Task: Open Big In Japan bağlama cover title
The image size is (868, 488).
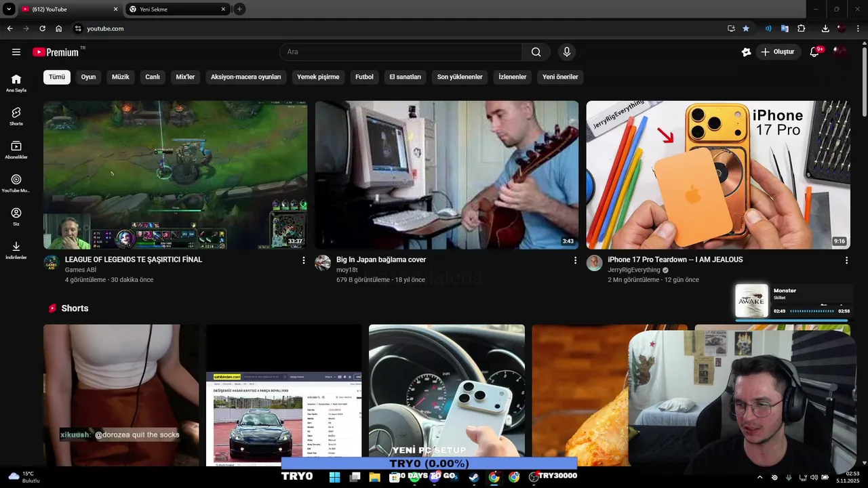Action: tap(381, 260)
